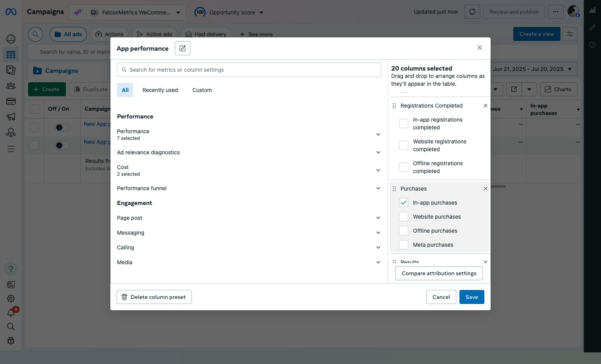Open the notifications bell icon

(x=11, y=313)
